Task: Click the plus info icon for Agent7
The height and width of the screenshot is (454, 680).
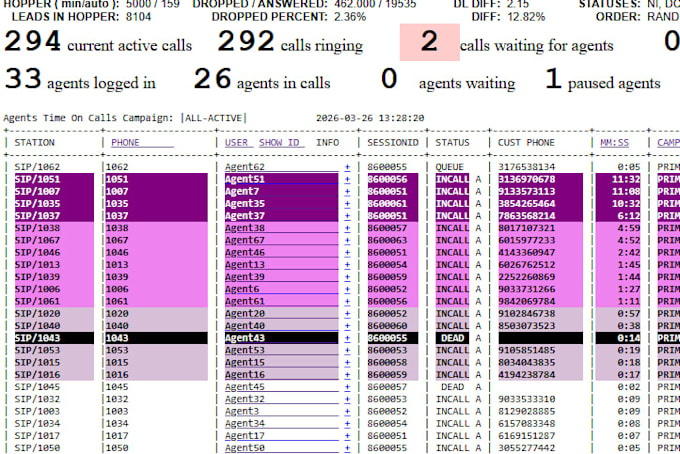Action: (347, 191)
